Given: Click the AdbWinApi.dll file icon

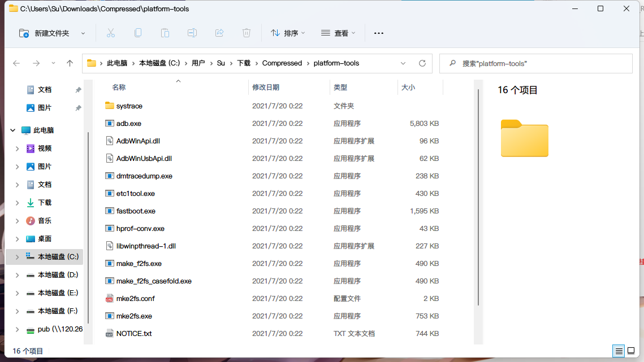Looking at the screenshot, I should click(109, 141).
